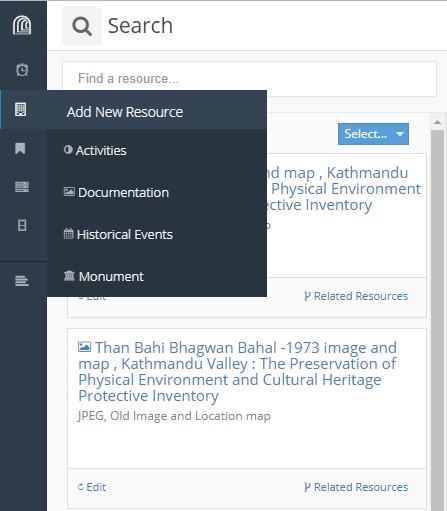
Task: Click the Arches arch logo icon
Action: click(22, 25)
